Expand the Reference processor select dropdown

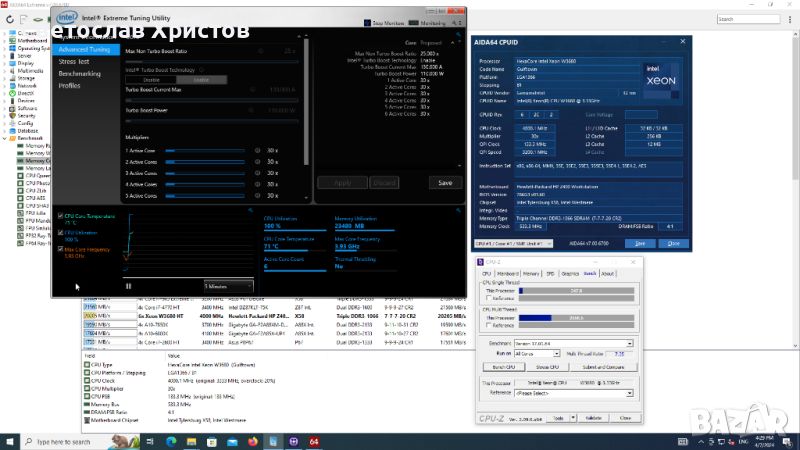575,393
